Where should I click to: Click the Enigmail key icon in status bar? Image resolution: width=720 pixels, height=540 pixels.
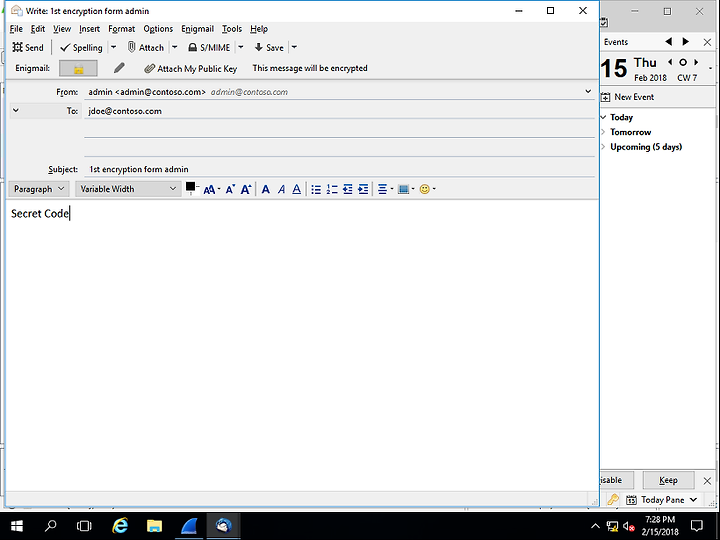pos(613,500)
